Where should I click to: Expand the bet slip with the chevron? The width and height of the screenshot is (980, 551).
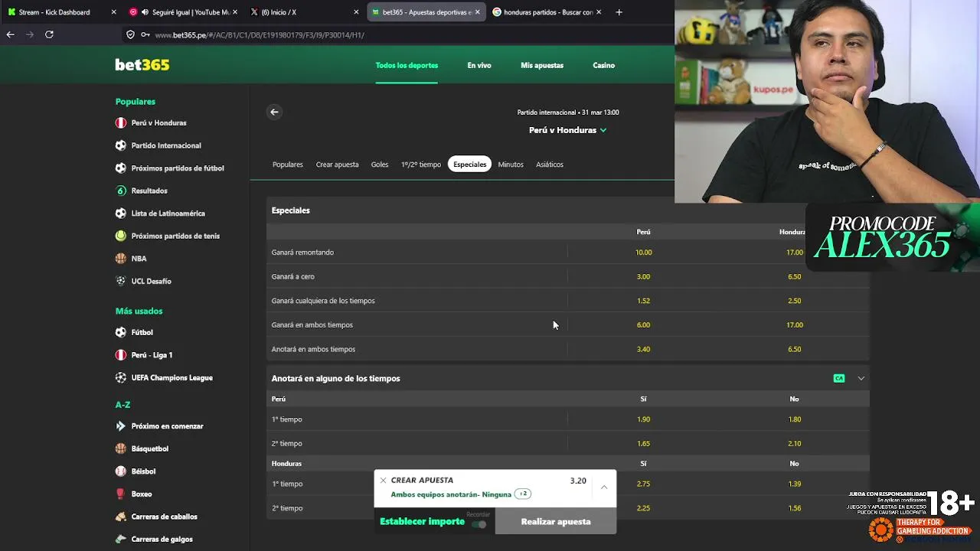(604, 487)
